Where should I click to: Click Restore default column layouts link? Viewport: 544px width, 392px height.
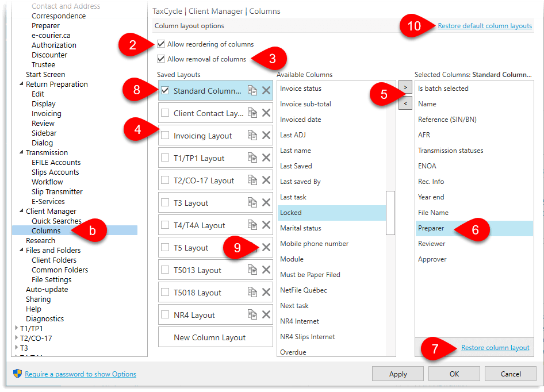point(485,26)
